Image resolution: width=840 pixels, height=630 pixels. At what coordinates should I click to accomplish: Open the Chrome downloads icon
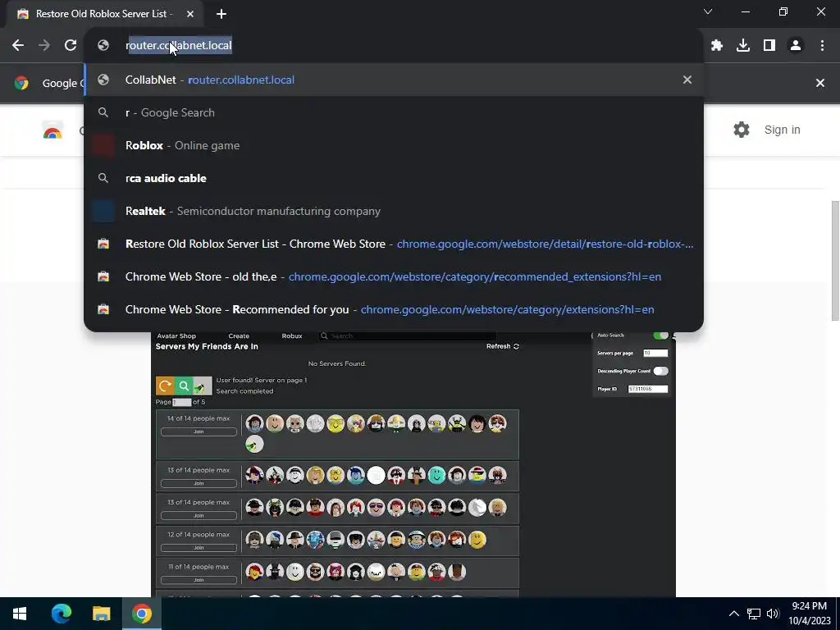pos(743,46)
